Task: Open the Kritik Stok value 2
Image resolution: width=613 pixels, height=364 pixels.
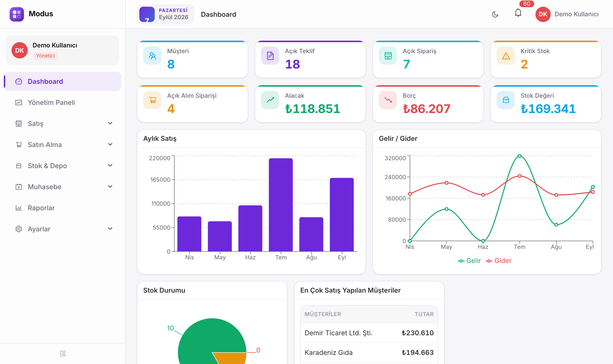Action: point(524,64)
